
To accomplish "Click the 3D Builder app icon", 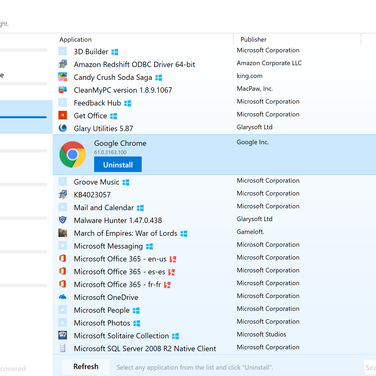I will pos(63,51).
